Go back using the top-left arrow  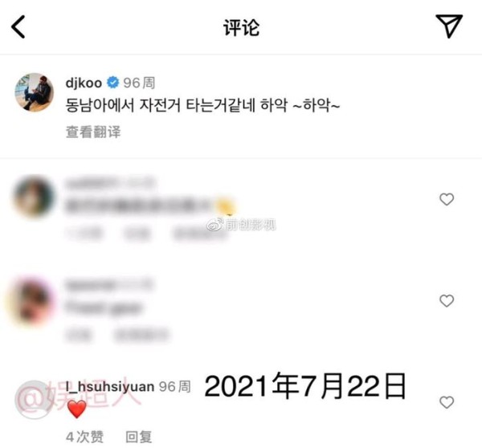click(18, 27)
